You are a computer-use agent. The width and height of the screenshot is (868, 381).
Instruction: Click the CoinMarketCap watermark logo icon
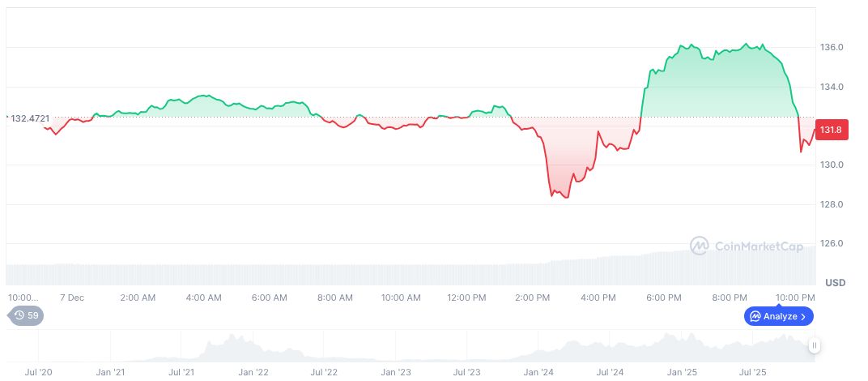[x=700, y=246]
